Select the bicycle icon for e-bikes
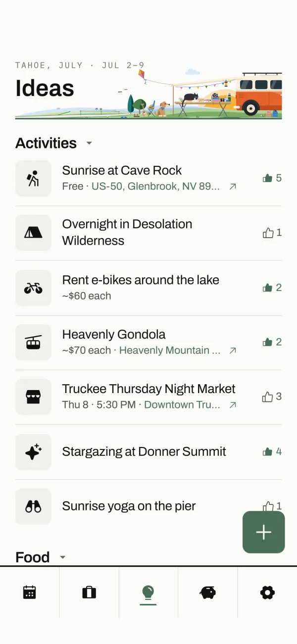The width and height of the screenshot is (297, 644). 33,288
